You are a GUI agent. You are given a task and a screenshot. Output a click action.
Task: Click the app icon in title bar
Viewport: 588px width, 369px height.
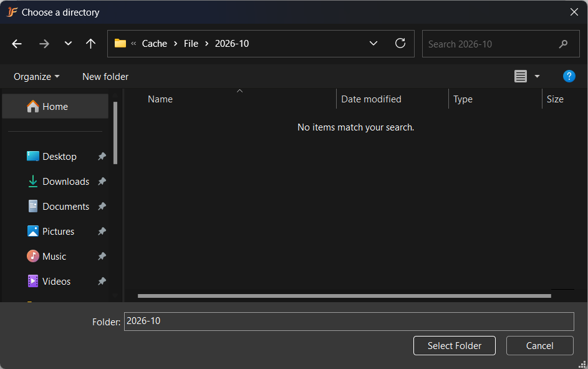(12, 12)
